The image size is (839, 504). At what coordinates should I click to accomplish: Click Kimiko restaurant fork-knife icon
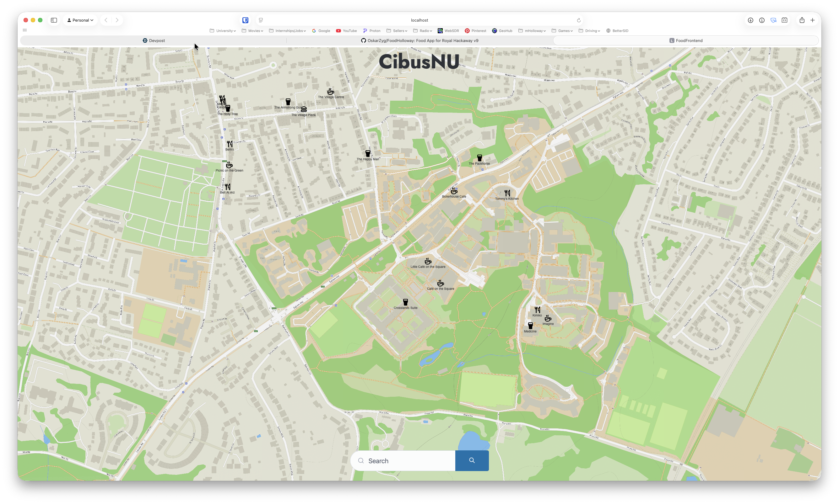(537, 310)
